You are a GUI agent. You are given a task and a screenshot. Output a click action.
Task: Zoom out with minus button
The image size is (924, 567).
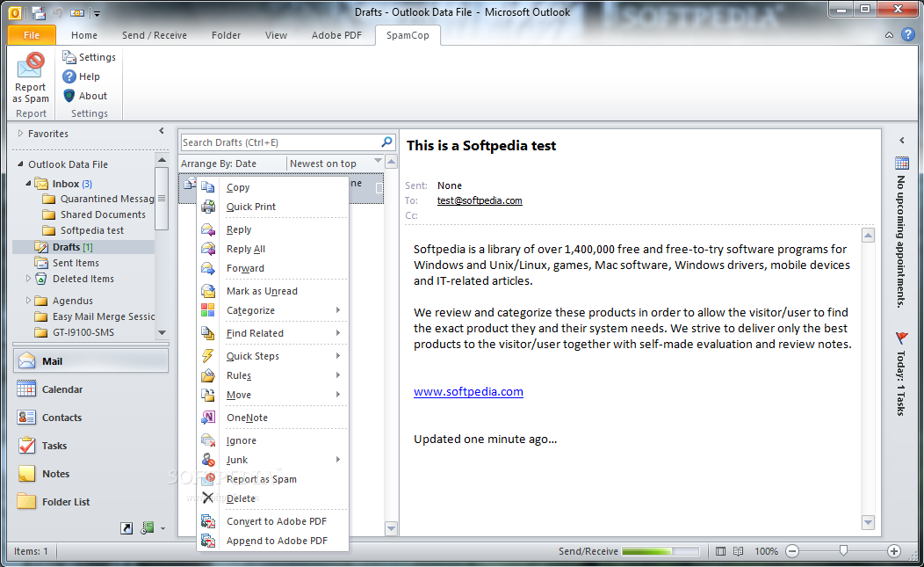tap(792, 551)
